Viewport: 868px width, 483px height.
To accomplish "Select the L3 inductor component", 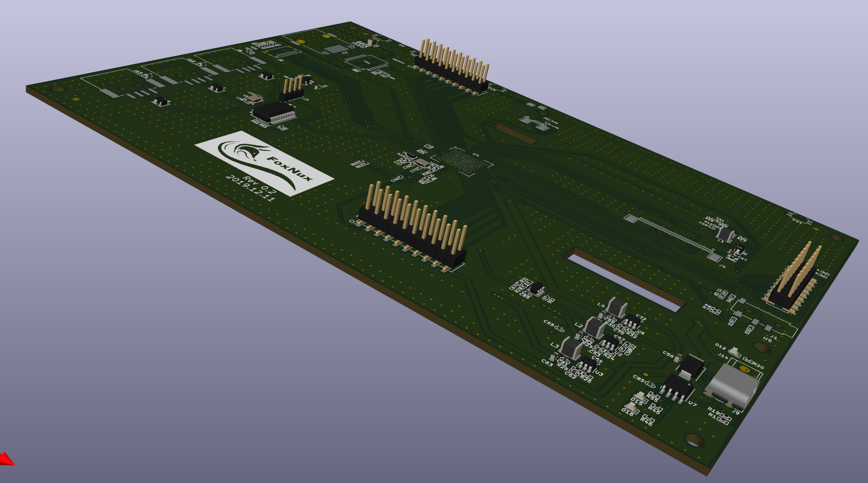I will click(x=571, y=348).
